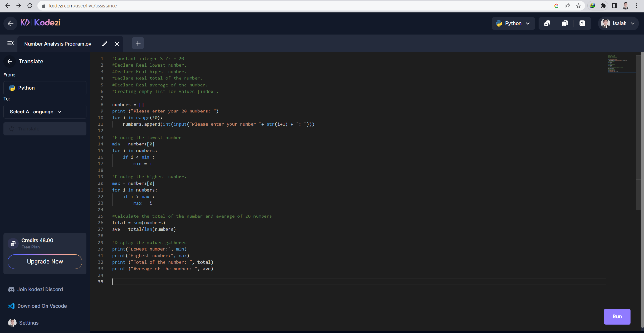
Task: Select the Number Analysis Program.py tab
Action: coord(58,44)
